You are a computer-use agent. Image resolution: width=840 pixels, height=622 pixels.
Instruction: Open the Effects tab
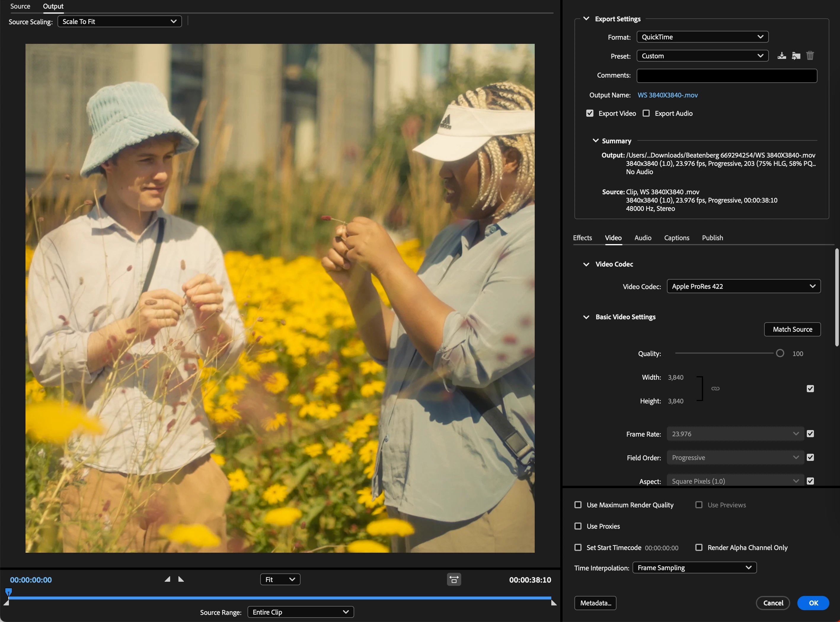tap(582, 238)
